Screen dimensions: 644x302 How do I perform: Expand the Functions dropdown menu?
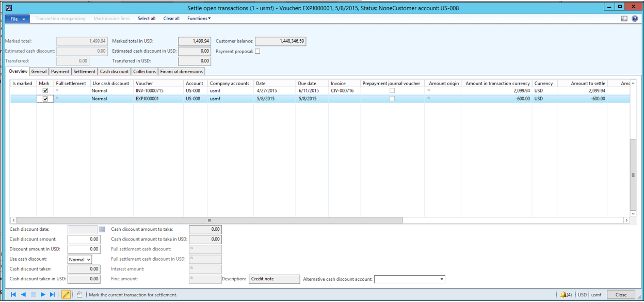[199, 19]
